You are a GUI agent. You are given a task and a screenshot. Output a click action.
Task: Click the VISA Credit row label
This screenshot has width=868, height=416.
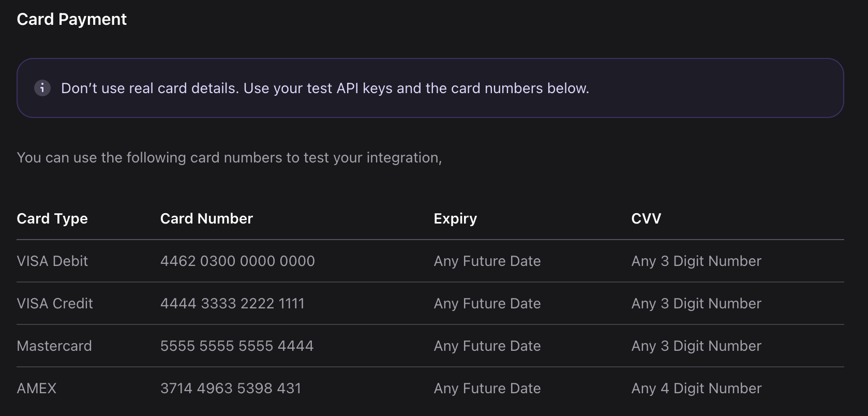[x=55, y=304]
